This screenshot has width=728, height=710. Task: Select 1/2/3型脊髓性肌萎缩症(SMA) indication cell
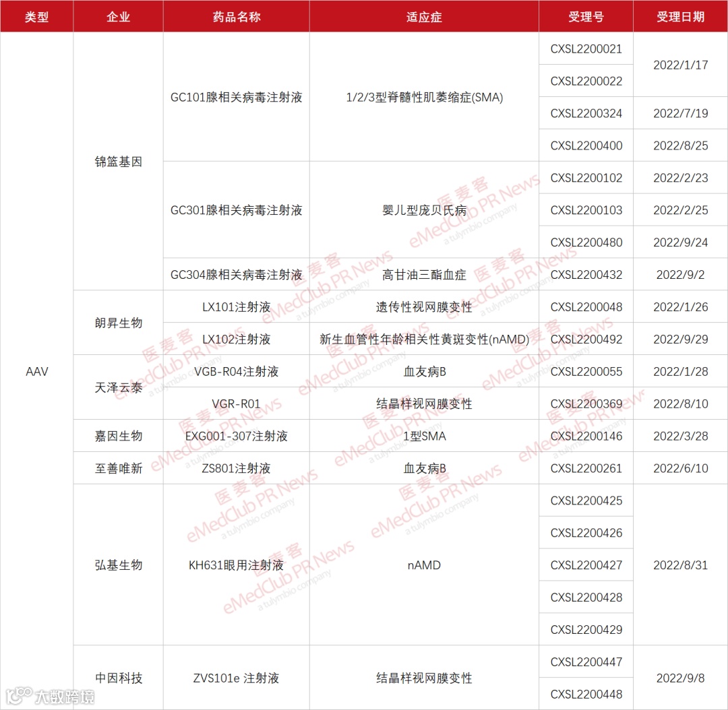tap(424, 97)
